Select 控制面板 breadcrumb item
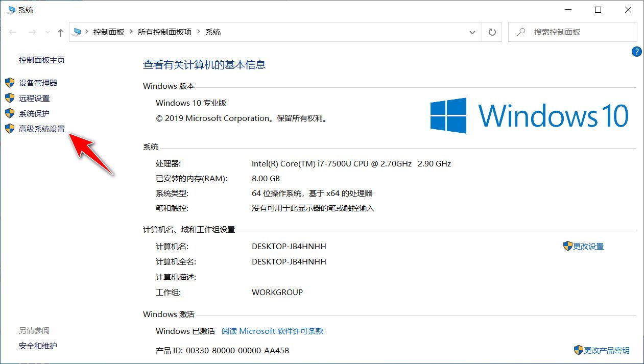 point(109,32)
